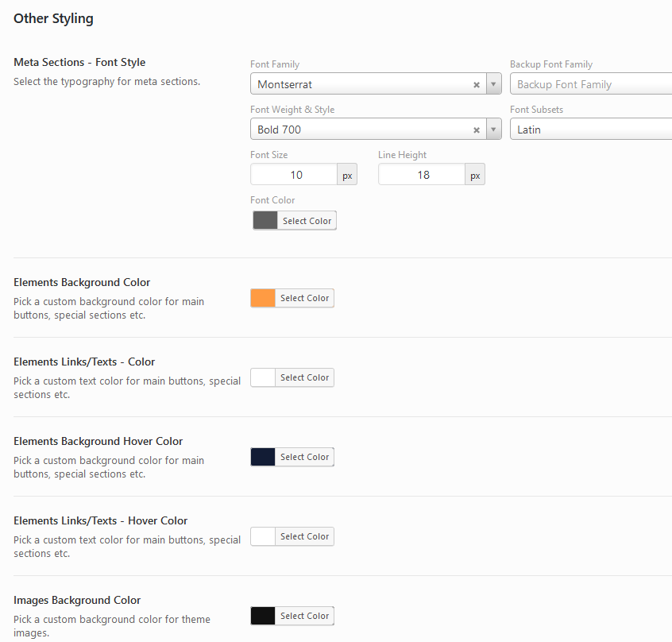Click the white Elements Links/Texts Color swatch
The image size is (672, 642).
tap(263, 377)
